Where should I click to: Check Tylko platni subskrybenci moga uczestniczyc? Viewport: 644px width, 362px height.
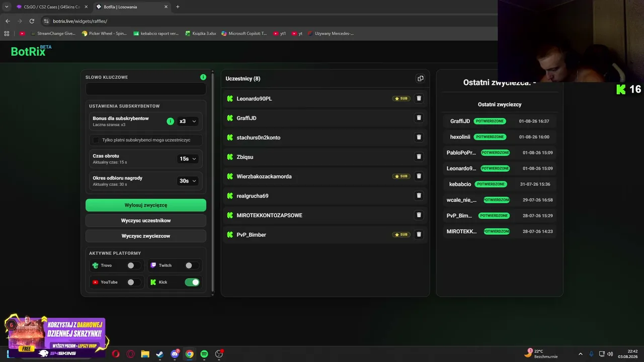pos(96,140)
